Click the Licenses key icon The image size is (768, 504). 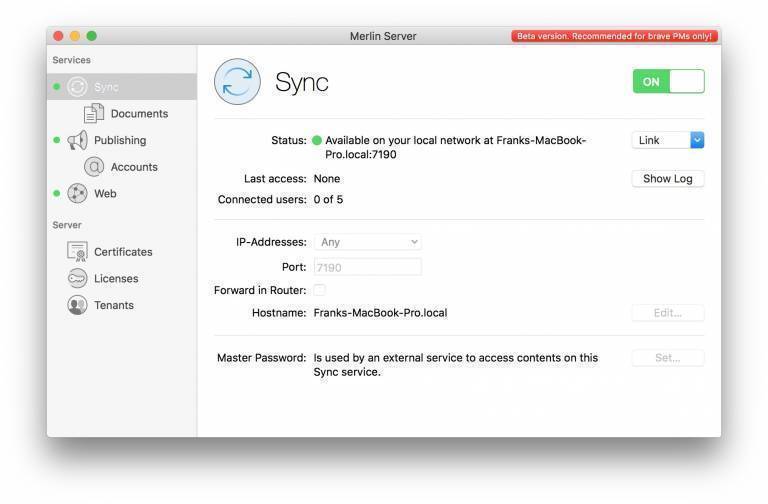click(77, 278)
